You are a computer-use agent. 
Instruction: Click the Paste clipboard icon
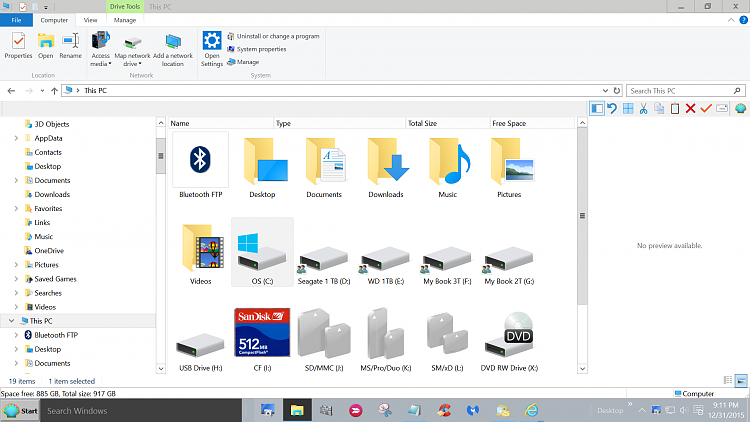click(675, 109)
